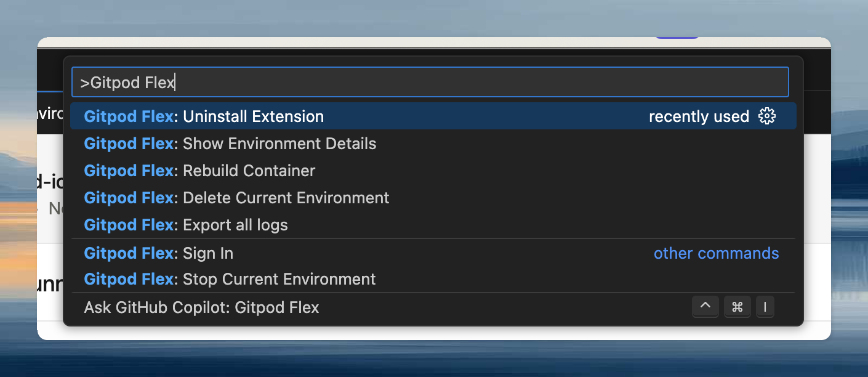Click the desktop wallpaper beside the window

18,185
